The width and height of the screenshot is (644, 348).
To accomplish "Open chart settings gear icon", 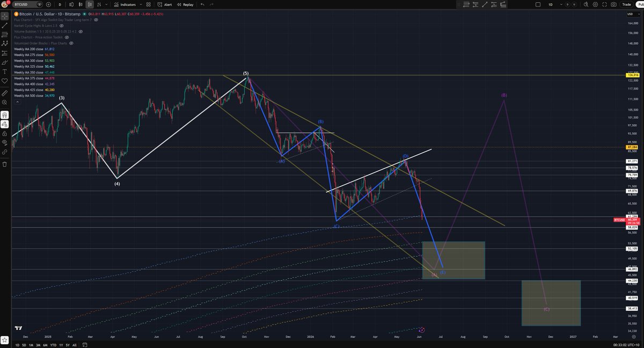I will coord(595,4).
